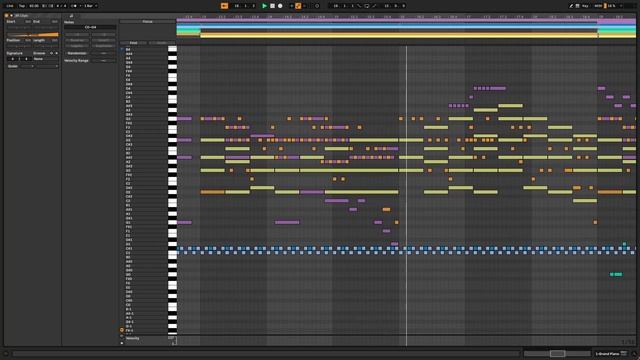Toggle the Focus button above the piano roll

click(147, 22)
